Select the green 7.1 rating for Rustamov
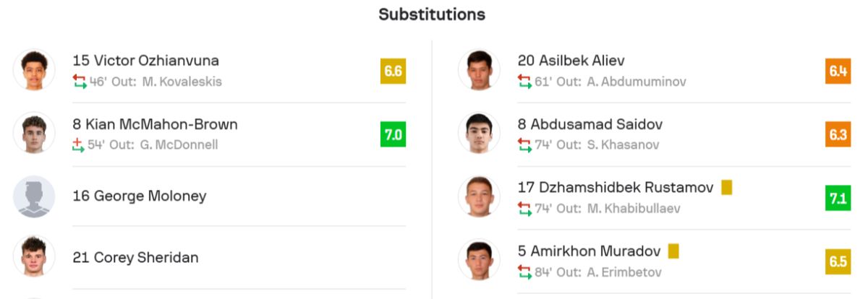Viewport: 868px width, 299px height. [x=838, y=198]
